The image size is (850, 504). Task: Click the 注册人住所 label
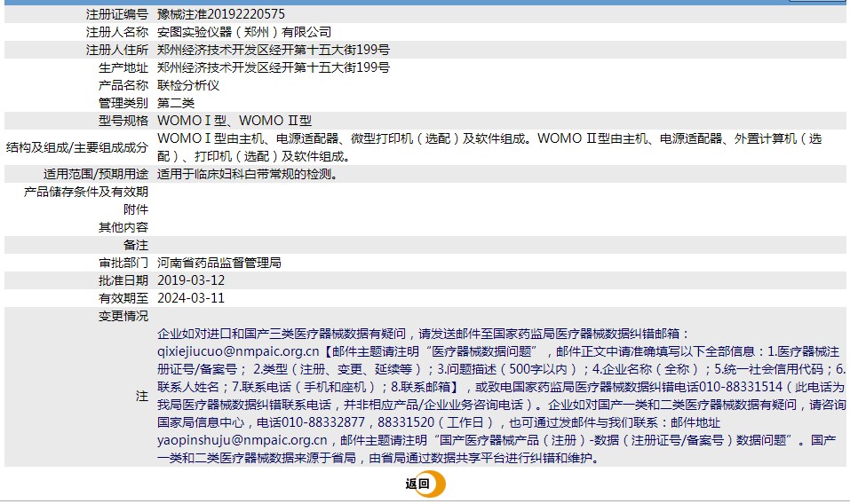pos(116,50)
